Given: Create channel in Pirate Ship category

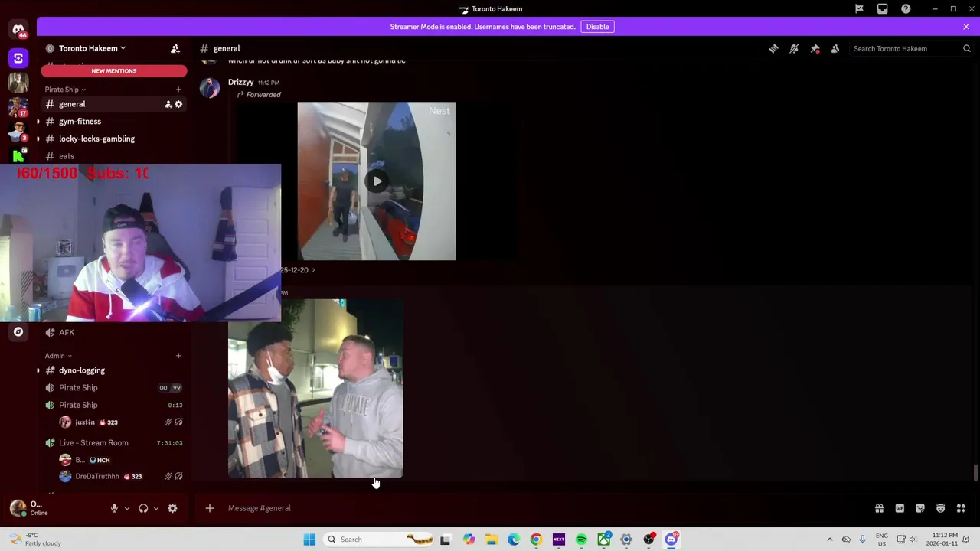Looking at the screenshot, I should tap(178, 90).
